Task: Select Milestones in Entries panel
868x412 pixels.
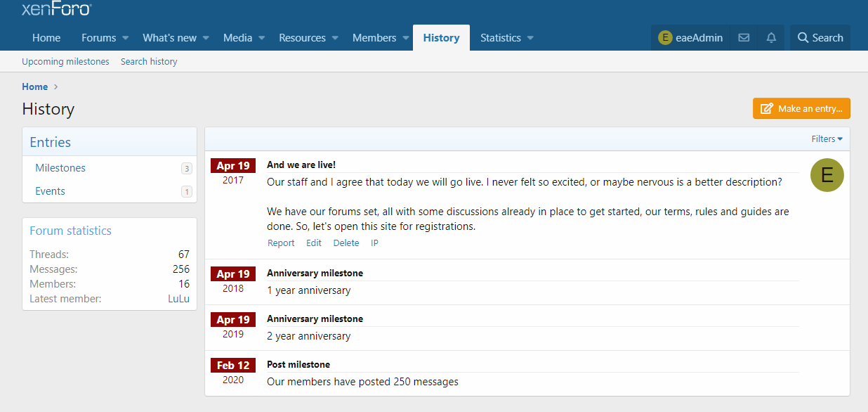Action: (x=60, y=168)
